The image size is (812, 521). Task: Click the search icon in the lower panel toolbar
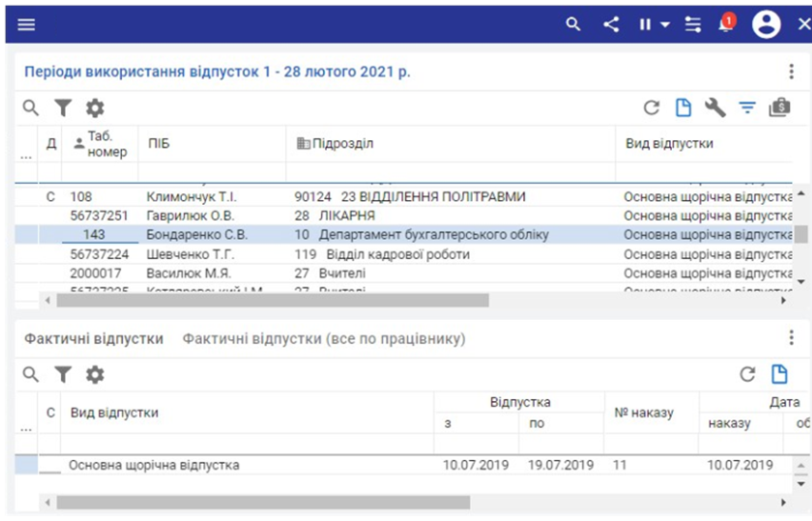[31, 374]
